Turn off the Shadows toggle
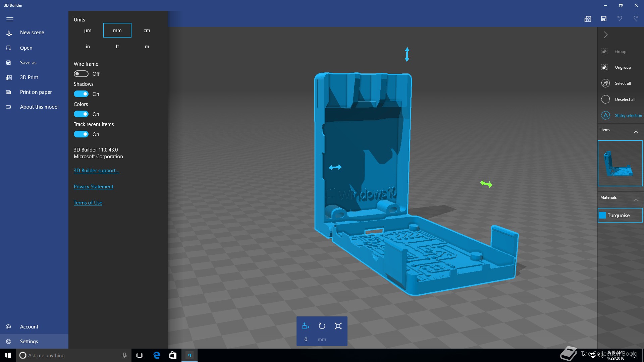The image size is (644, 362). tap(81, 94)
